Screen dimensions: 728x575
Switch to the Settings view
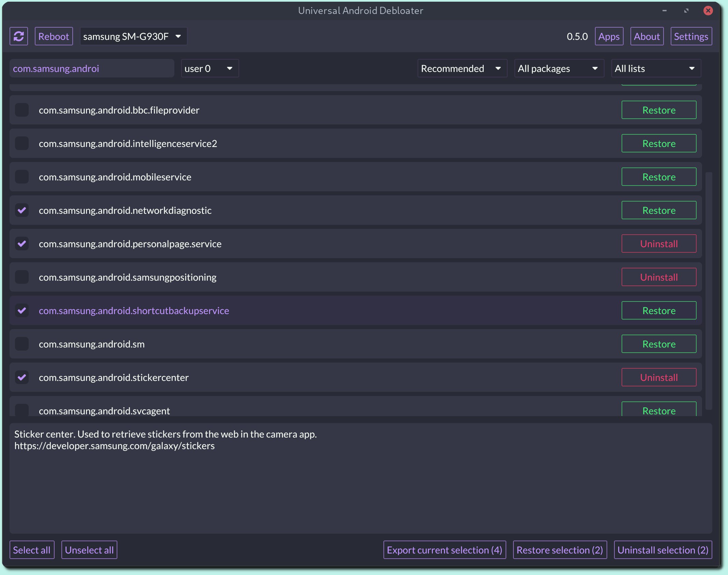pos(691,36)
